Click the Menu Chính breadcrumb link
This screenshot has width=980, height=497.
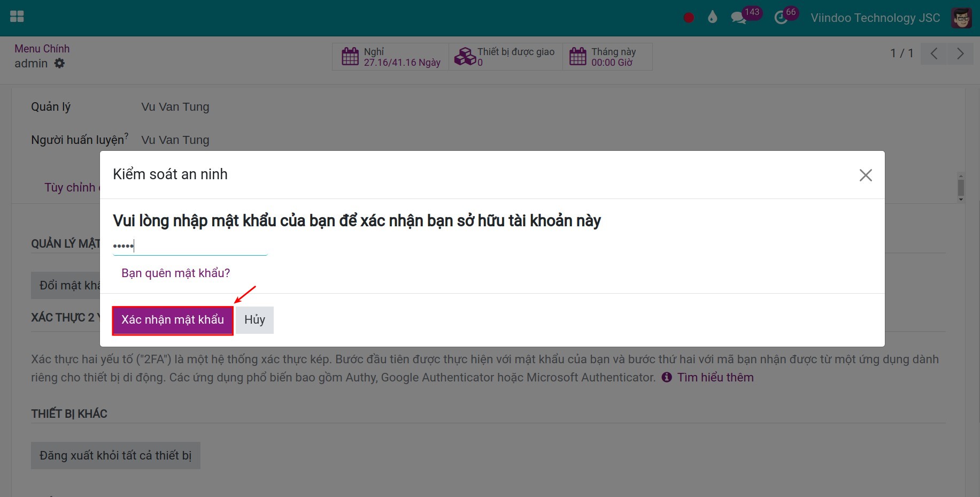pyautogui.click(x=42, y=49)
